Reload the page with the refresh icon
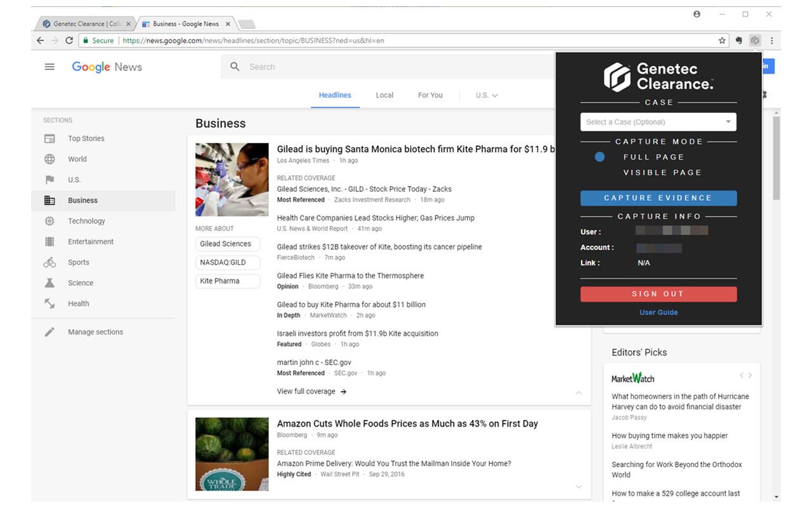 coord(69,40)
